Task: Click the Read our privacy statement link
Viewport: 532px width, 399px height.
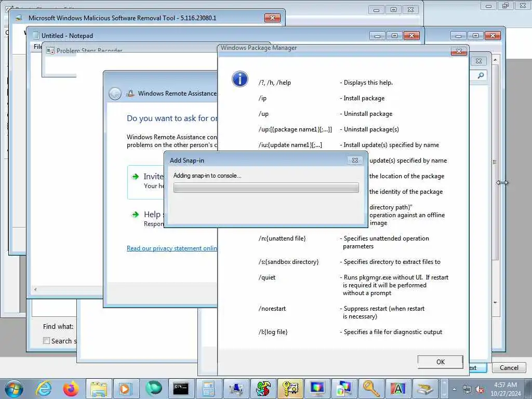Action: (x=171, y=248)
